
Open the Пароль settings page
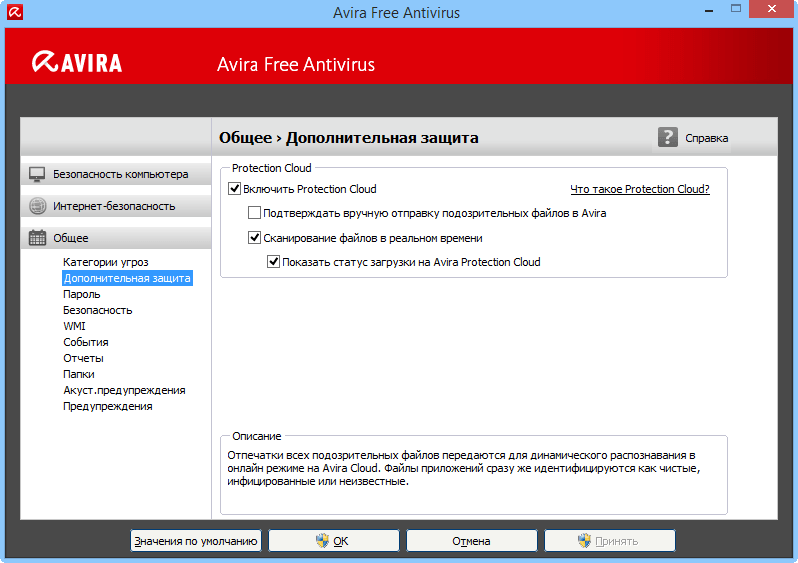[x=81, y=294]
